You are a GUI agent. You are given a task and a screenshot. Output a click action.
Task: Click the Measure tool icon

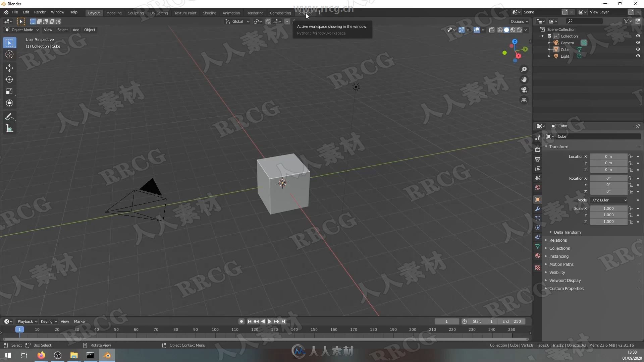click(10, 129)
